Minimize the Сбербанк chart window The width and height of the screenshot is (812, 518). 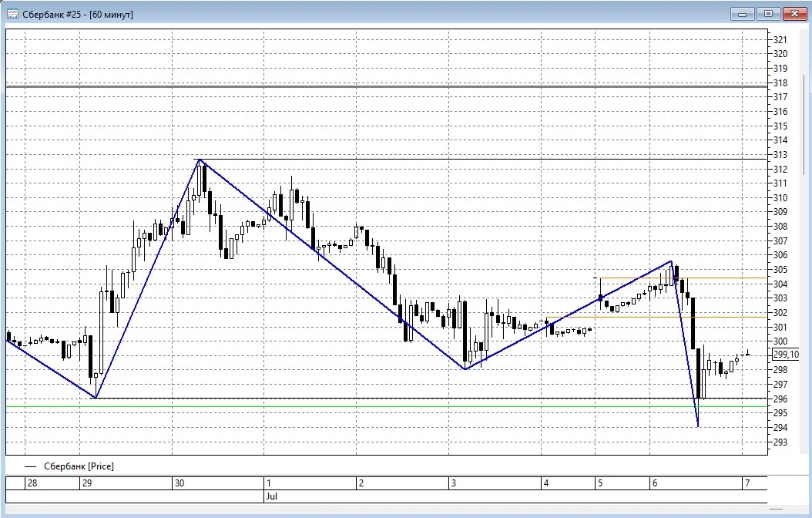[x=742, y=14]
